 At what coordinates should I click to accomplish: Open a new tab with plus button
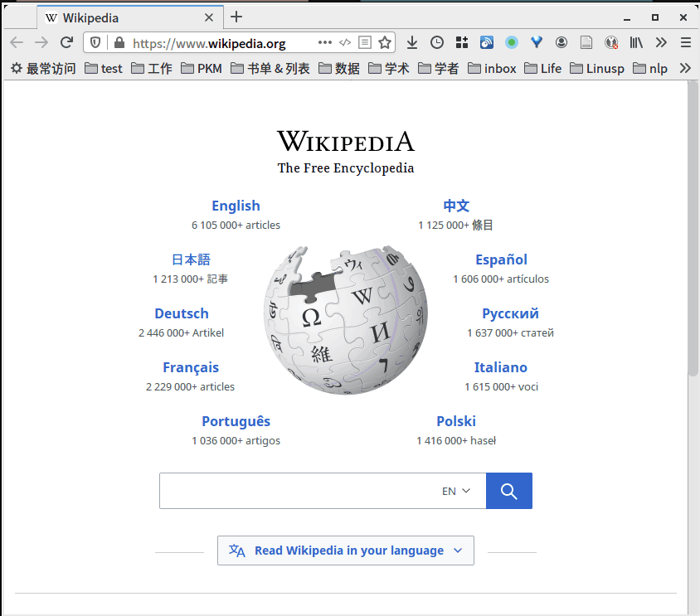pyautogui.click(x=236, y=17)
